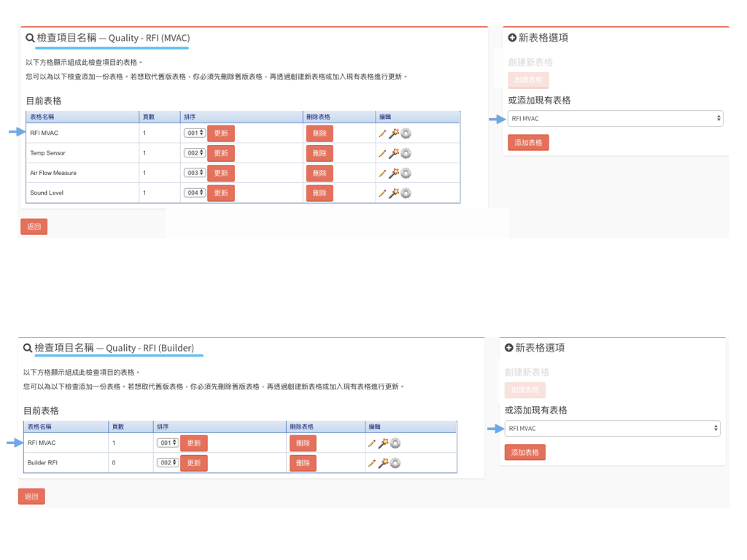Click pencil icon in Sound Level row

382,193
